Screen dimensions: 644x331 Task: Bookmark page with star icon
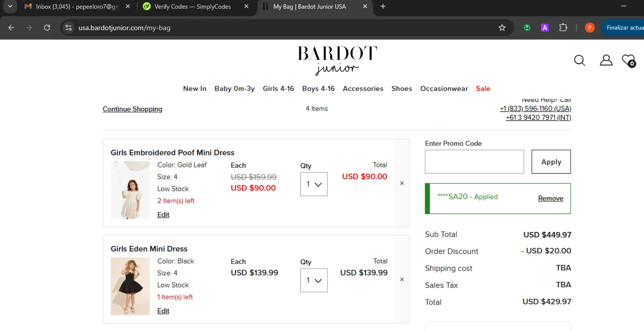tap(502, 28)
